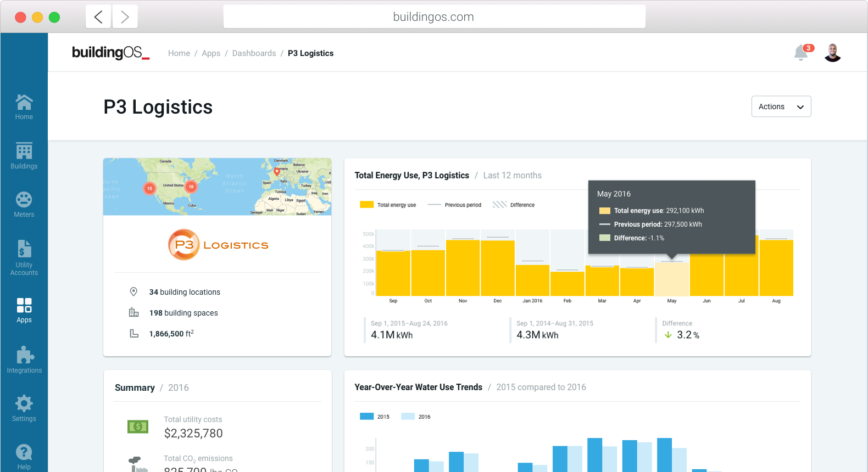Image resolution: width=868 pixels, height=472 pixels.
Task: Click the 'Sep 1, 2015–Aug 24, 2016' date range
Action: [x=409, y=323]
